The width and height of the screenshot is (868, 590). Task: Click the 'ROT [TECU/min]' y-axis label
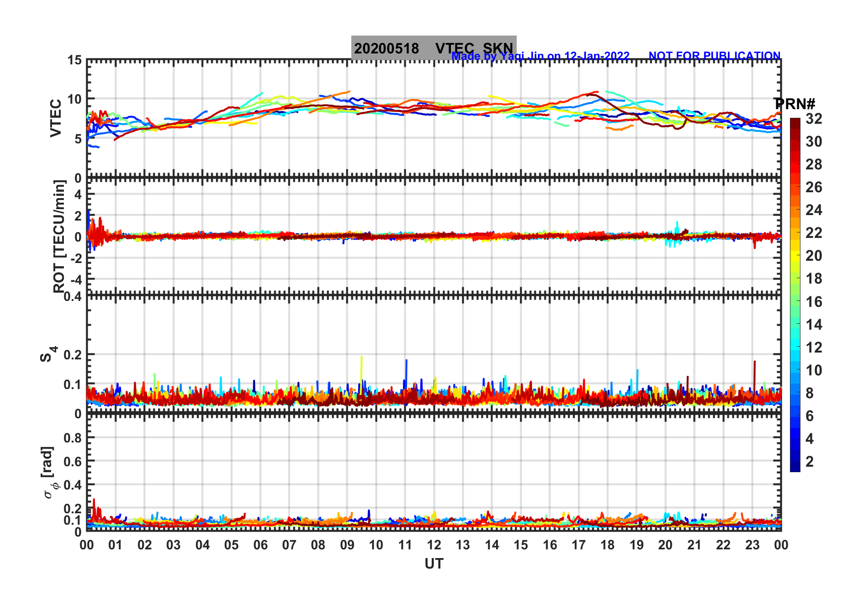coord(59,236)
